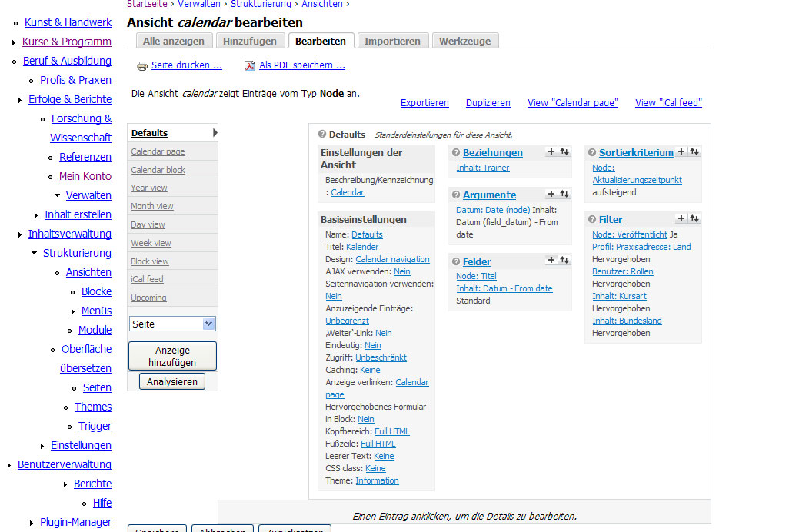Rearrange the Filter entries

694,219
